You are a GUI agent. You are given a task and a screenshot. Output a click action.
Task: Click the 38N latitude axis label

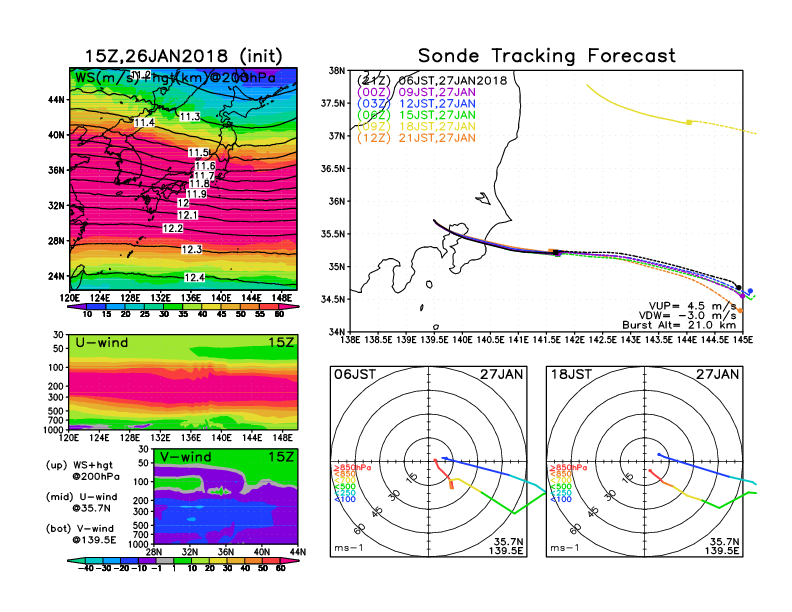pyautogui.click(x=336, y=71)
